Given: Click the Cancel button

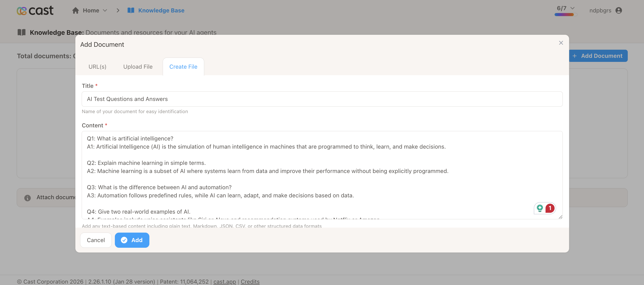Looking at the screenshot, I should click(96, 240).
